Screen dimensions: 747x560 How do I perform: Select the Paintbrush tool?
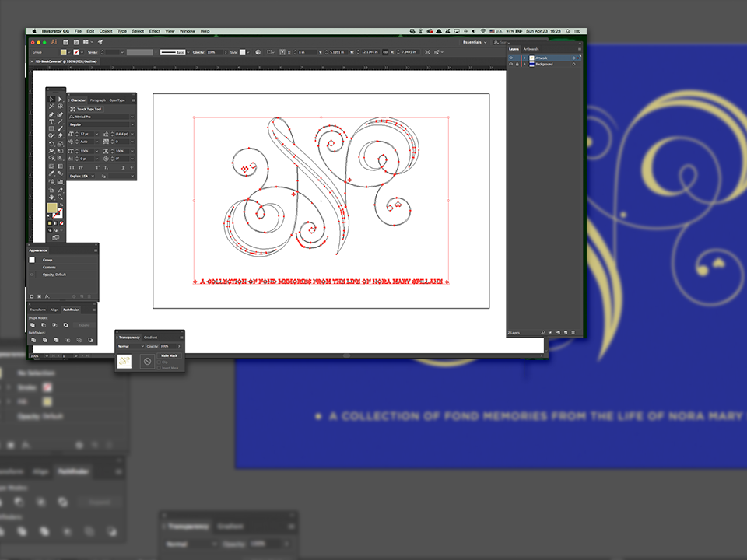(x=60, y=128)
